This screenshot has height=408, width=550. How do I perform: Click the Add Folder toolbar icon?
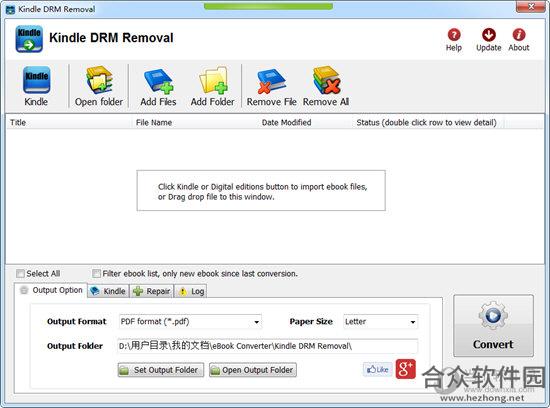pyautogui.click(x=213, y=80)
